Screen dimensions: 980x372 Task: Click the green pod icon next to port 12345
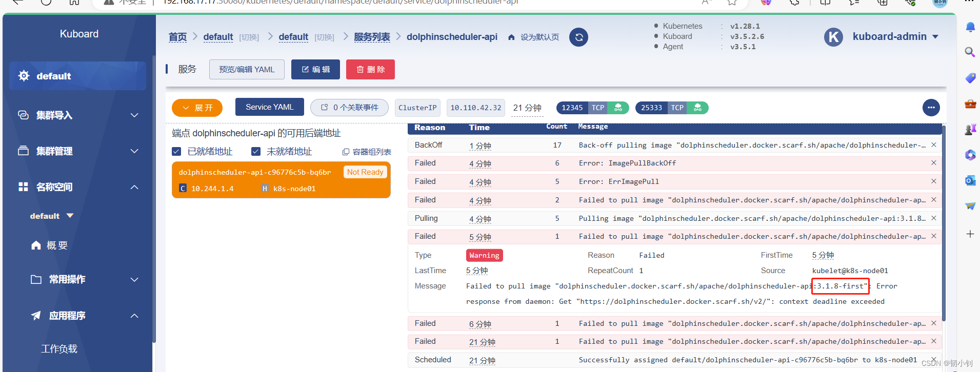(618, 108)
